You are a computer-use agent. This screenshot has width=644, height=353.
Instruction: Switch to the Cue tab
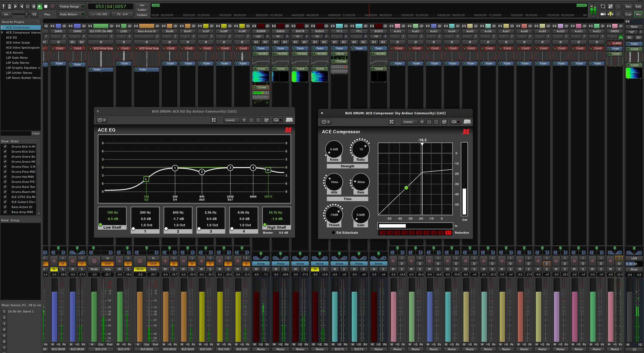pos(628,14)
